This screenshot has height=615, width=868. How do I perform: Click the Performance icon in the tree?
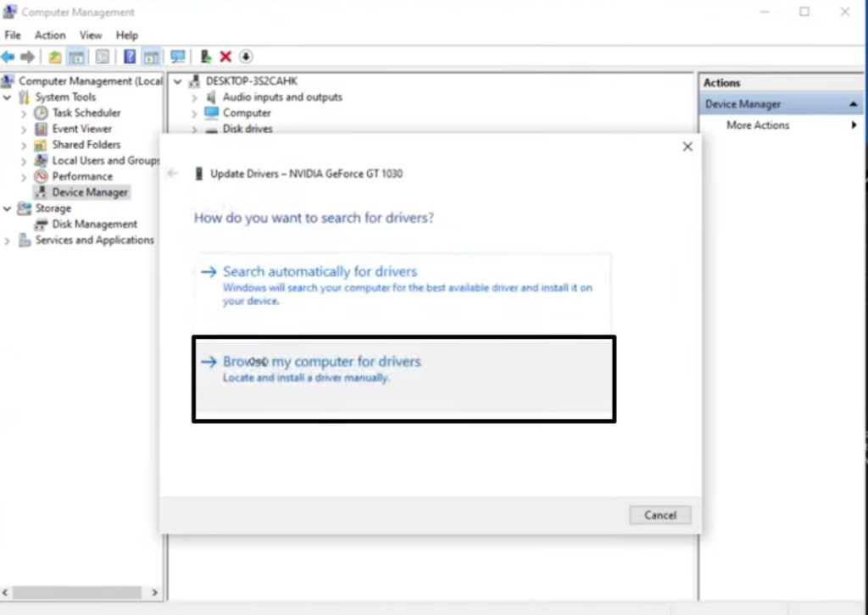tap(41, 176)
